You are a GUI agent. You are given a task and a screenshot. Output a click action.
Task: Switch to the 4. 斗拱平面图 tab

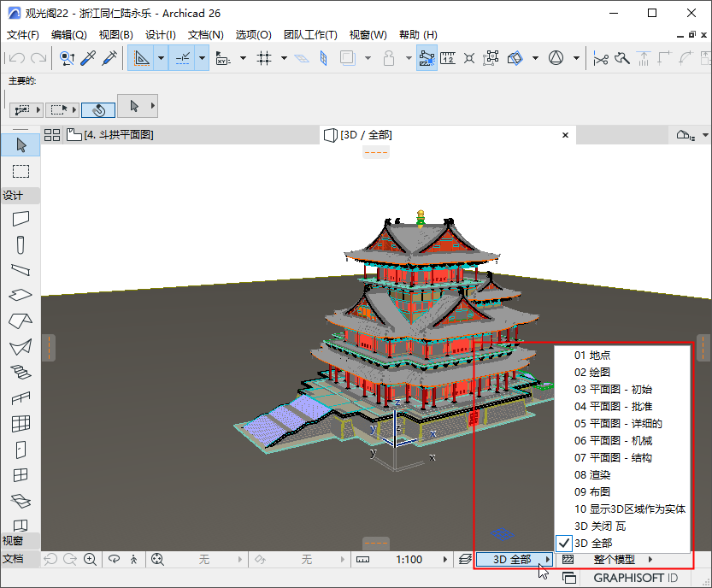118,134
